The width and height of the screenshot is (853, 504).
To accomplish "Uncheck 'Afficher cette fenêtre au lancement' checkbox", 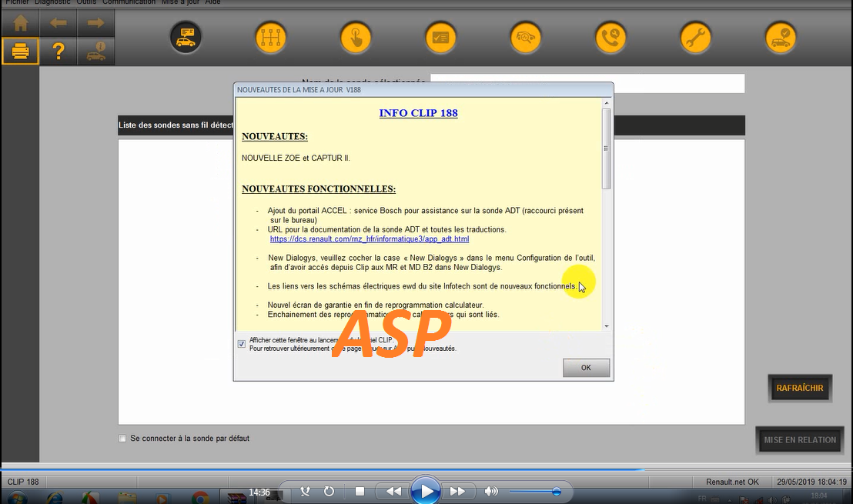I will 242,344.
